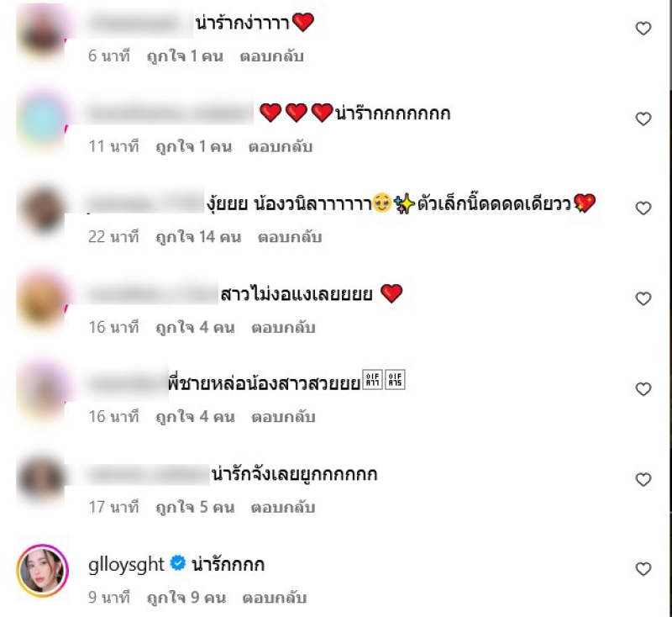Reply to the 17 นาที comment
672x617 pixels.
[x=283, y=508]
